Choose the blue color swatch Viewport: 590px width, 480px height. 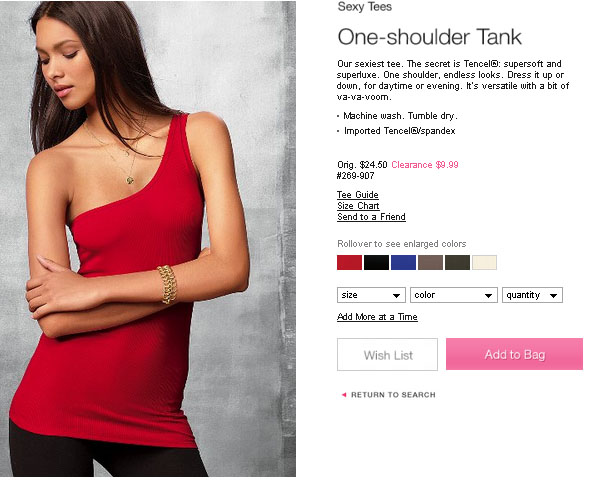(403, 263)
